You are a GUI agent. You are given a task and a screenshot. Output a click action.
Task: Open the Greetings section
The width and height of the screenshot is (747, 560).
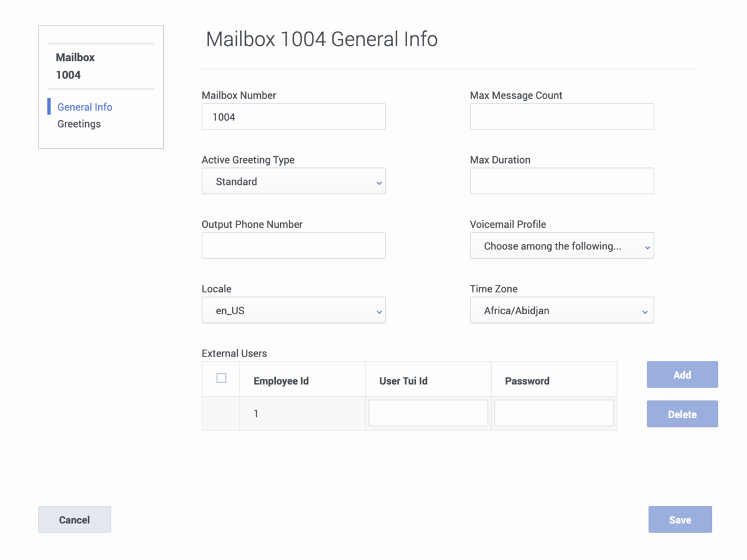click(x=79, y=124)
